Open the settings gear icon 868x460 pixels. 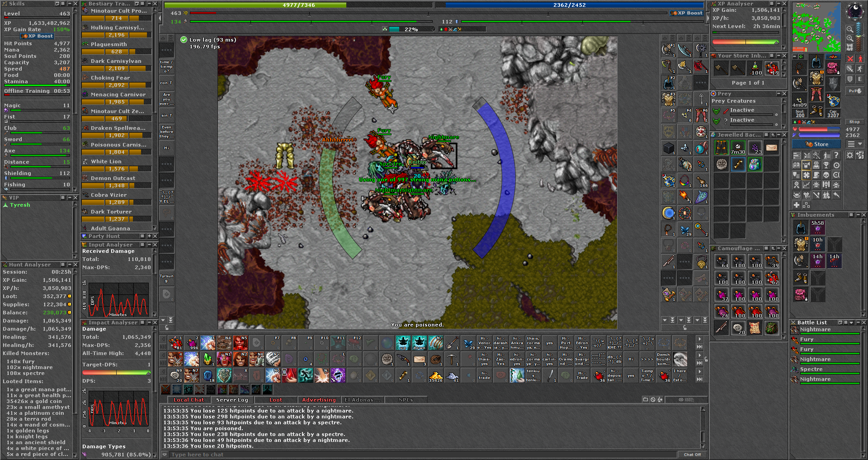850,155
